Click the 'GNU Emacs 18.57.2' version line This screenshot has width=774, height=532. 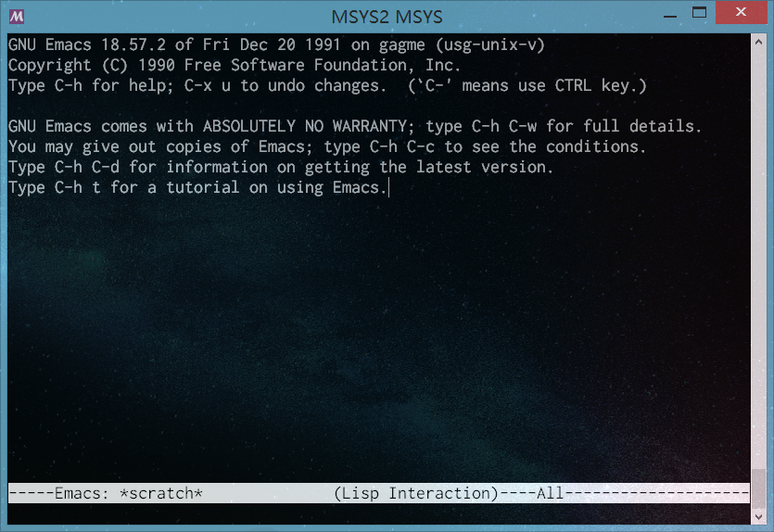click(x=276, y=44)
